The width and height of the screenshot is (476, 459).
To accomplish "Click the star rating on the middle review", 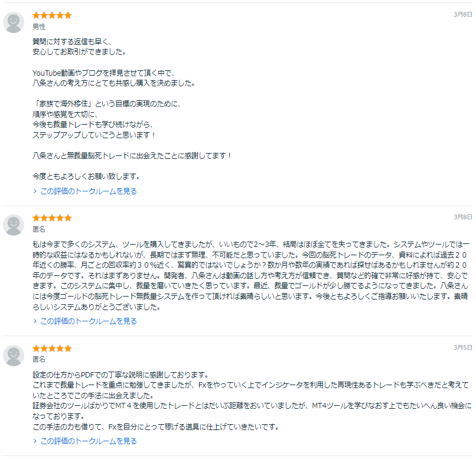I will pyautogui.click(x=52, y=218).
